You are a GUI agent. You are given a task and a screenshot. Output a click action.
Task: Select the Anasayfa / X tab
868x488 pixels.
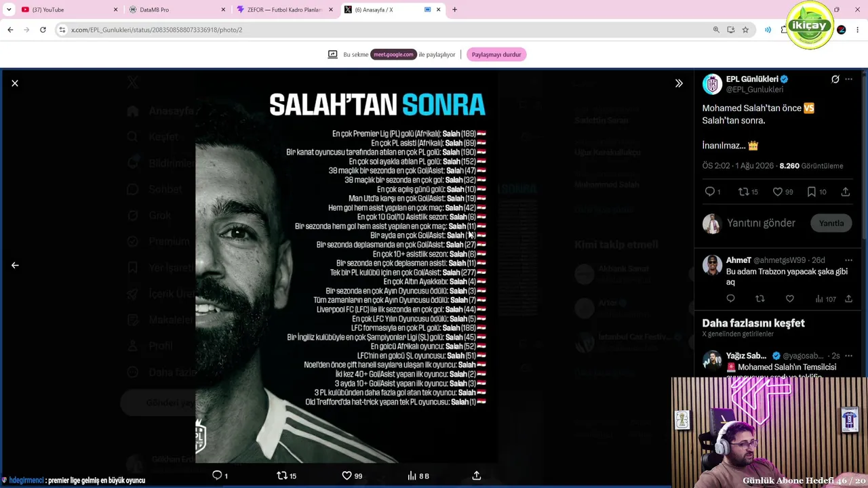coord(392,9)
